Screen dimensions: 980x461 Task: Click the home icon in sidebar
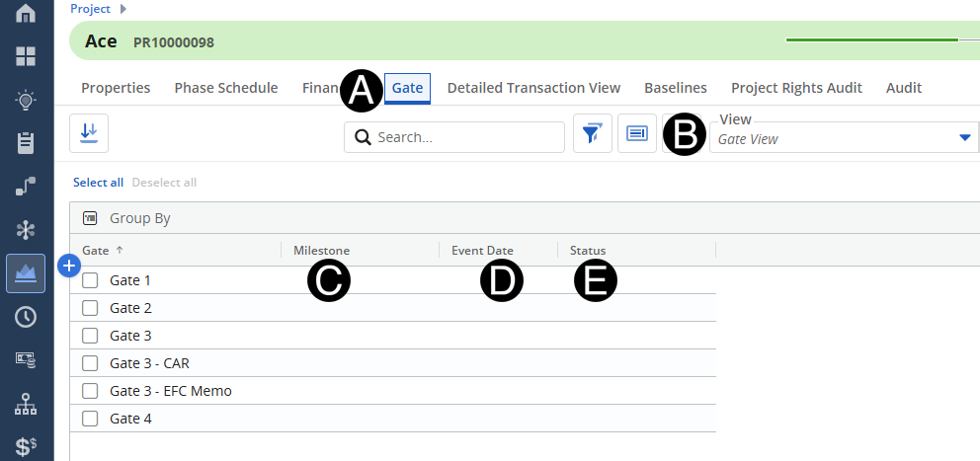click(x=26, y=14)
